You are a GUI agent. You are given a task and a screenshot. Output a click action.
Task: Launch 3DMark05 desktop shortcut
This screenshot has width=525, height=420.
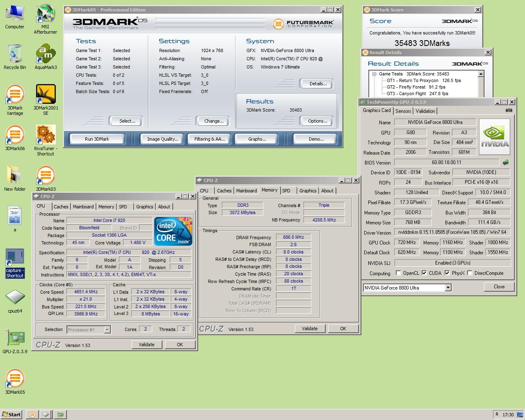(x=15, y=381)
